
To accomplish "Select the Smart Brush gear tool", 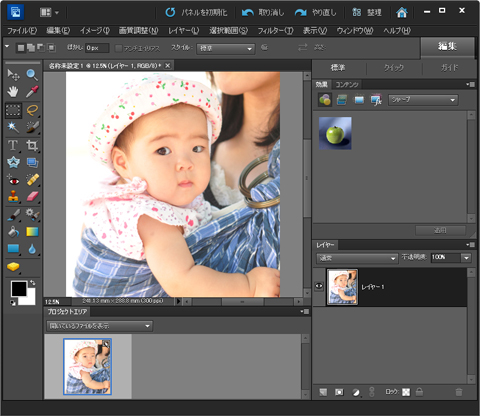I will coord(32,215).
